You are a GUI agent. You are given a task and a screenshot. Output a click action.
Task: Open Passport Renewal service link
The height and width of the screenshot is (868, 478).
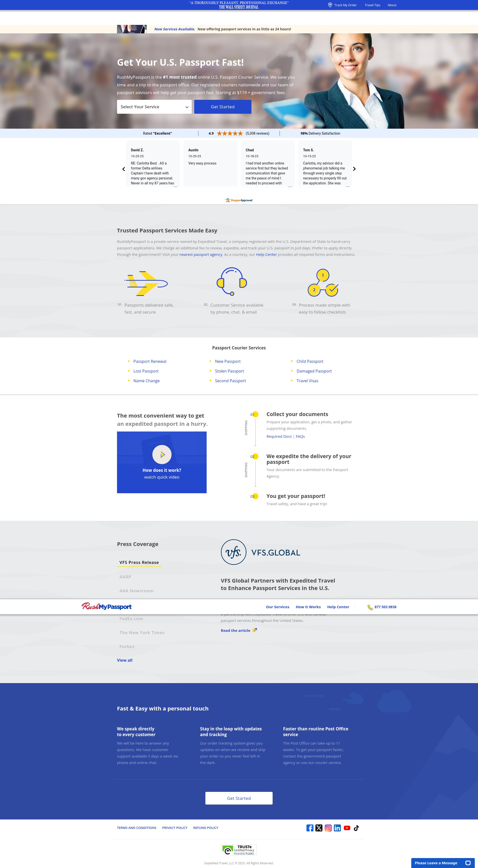tap(150, 361)
